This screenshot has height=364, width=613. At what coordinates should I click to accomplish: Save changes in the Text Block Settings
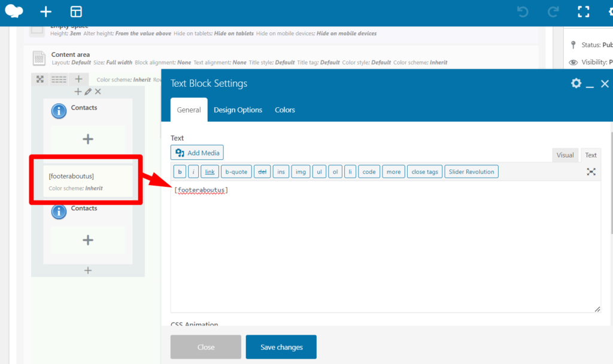[x=281, y=347]
